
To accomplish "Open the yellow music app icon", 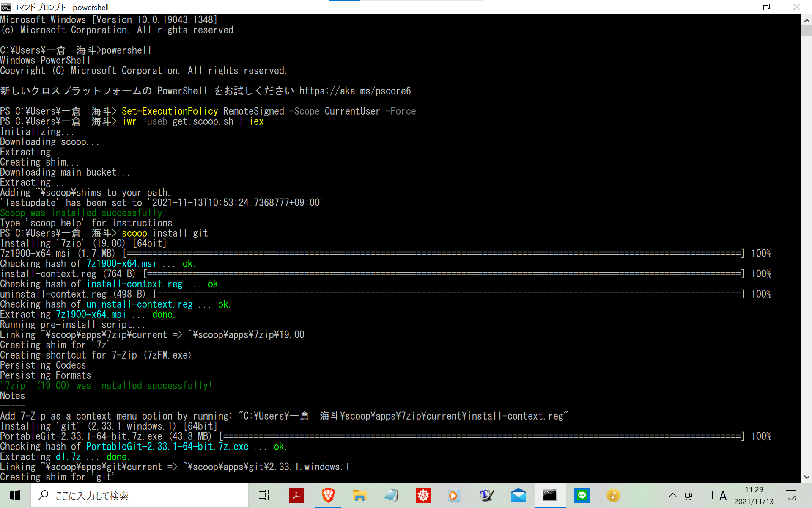I will [613, 495].
